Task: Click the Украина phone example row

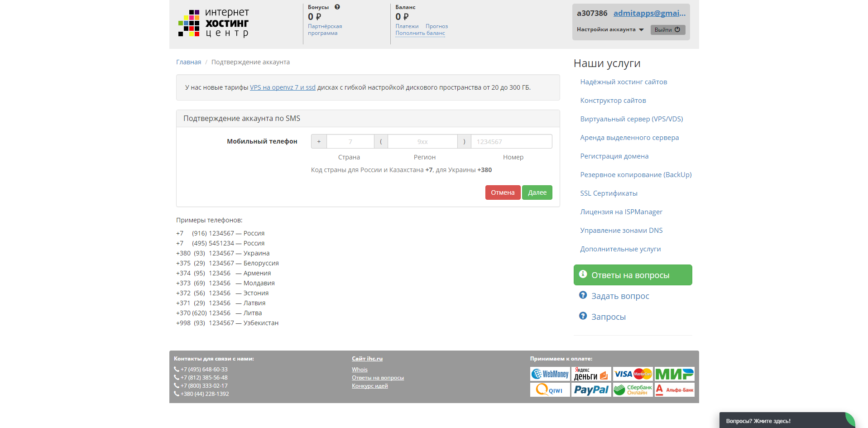Action: coord(223,253)
